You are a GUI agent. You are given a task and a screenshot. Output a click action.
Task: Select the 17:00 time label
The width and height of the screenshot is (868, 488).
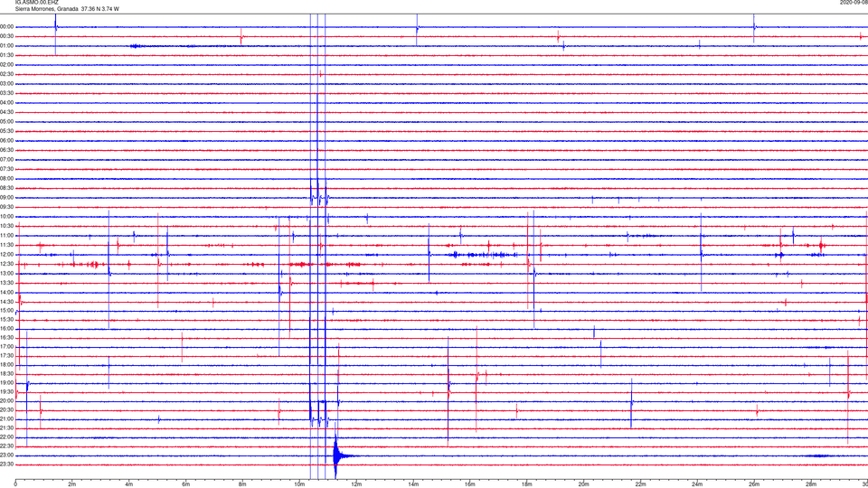pos(7,347)
